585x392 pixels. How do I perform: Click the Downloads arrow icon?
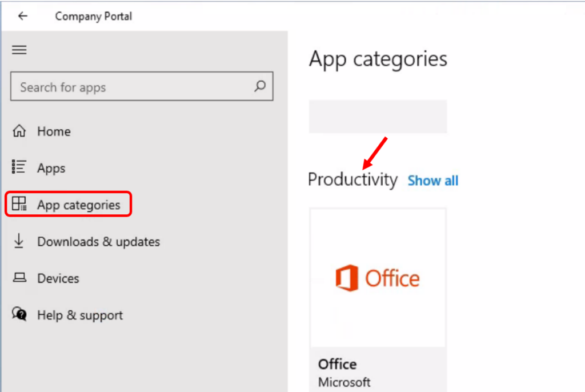click(x=19, y=241)
